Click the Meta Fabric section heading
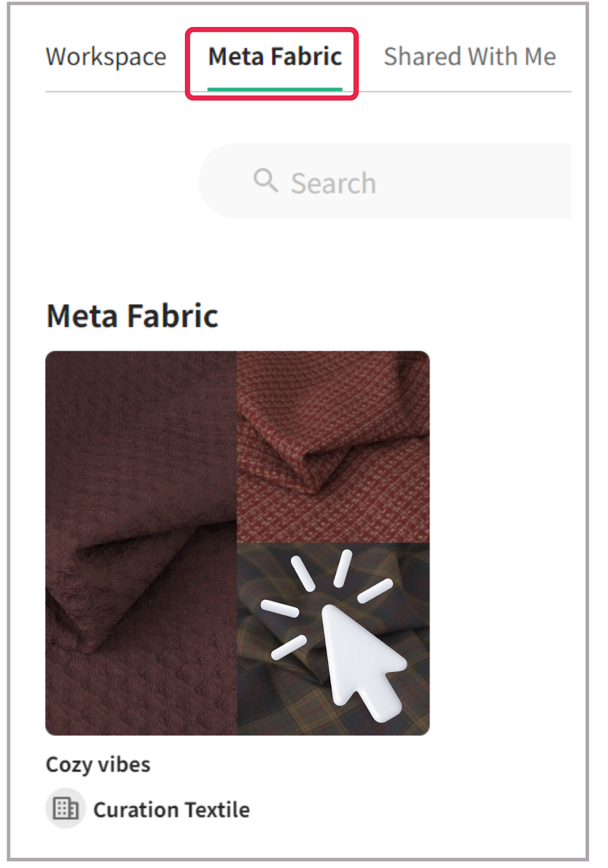This screenshot has width=608, height=868. click(x=132, y=316)
